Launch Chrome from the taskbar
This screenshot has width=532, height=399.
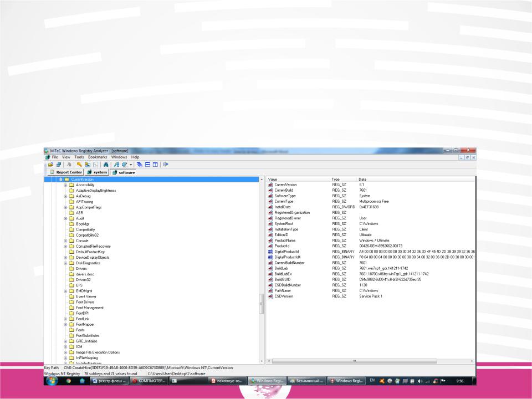click(69, 381)
